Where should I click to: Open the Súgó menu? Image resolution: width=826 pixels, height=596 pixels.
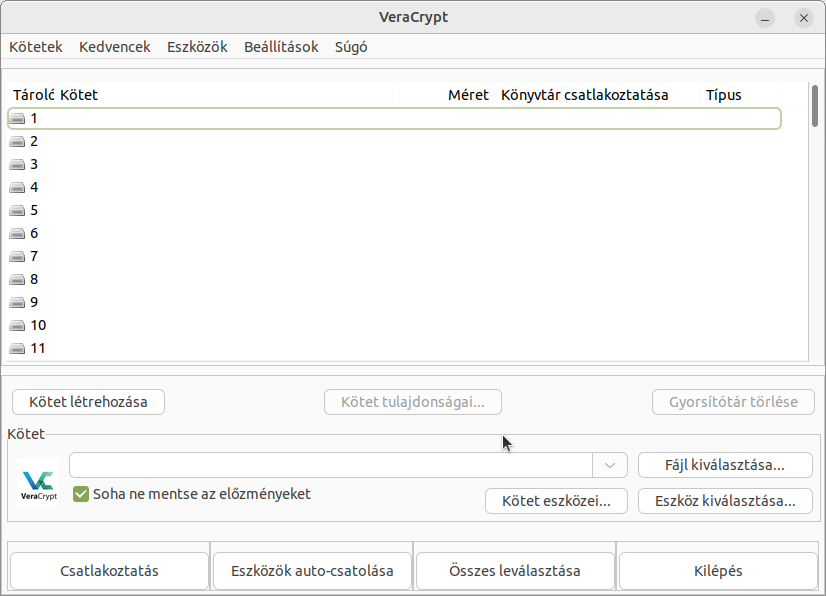pyautogui.click(x=351, y=47)
